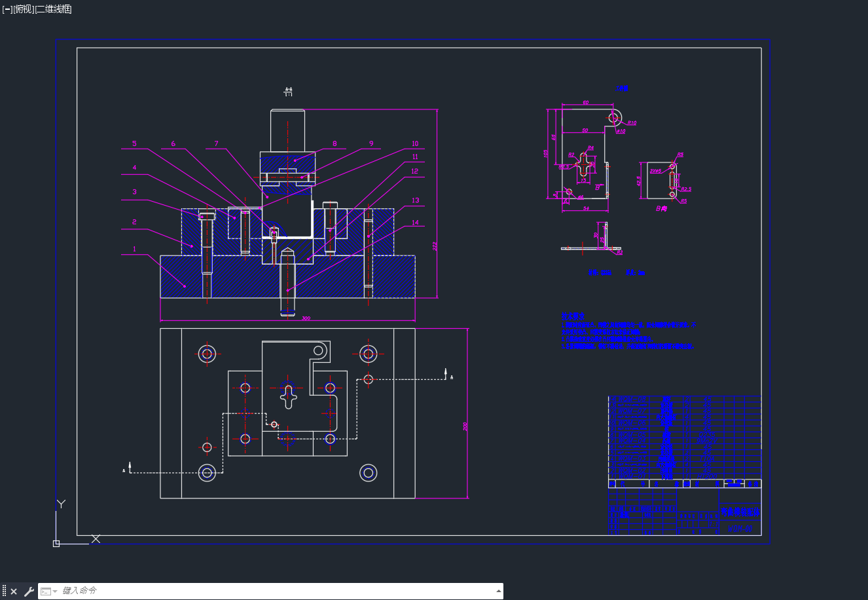Open the [-] viewport controls menu
This screenshot has height=600, width=868.
click(7, 9)
